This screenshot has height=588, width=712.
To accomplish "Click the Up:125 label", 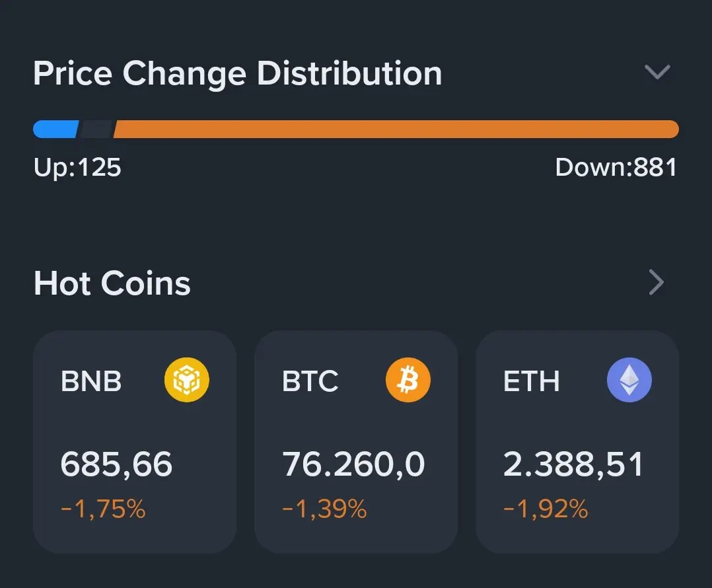I will [77, 168].
